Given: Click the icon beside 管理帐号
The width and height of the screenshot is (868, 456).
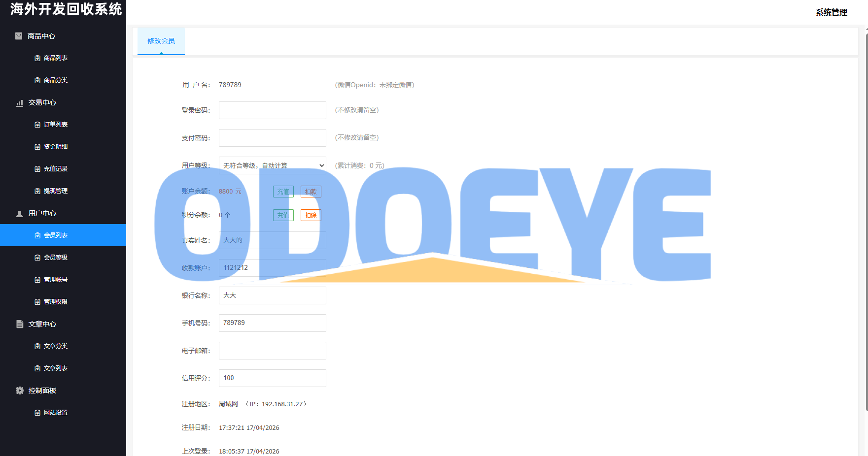Looking at the screenshot, I should [x=37, y=280].
